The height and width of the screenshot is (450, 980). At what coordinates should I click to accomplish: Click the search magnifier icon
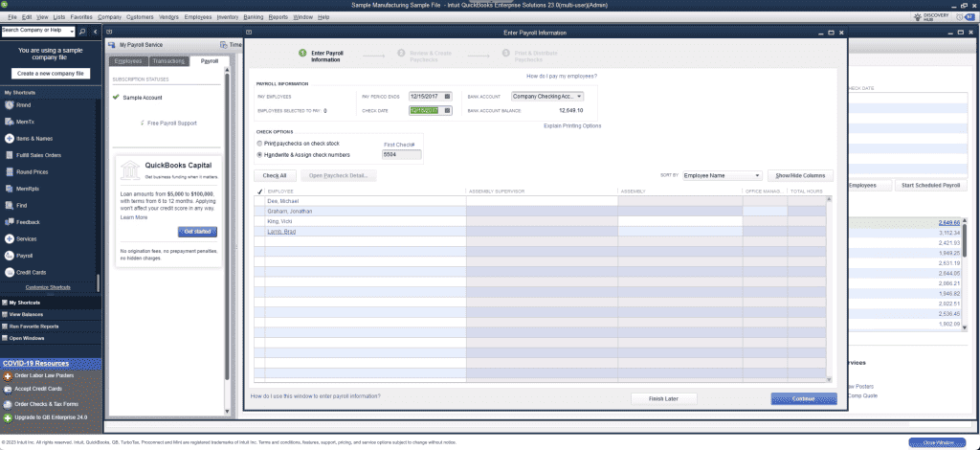[x=82, y=32]
